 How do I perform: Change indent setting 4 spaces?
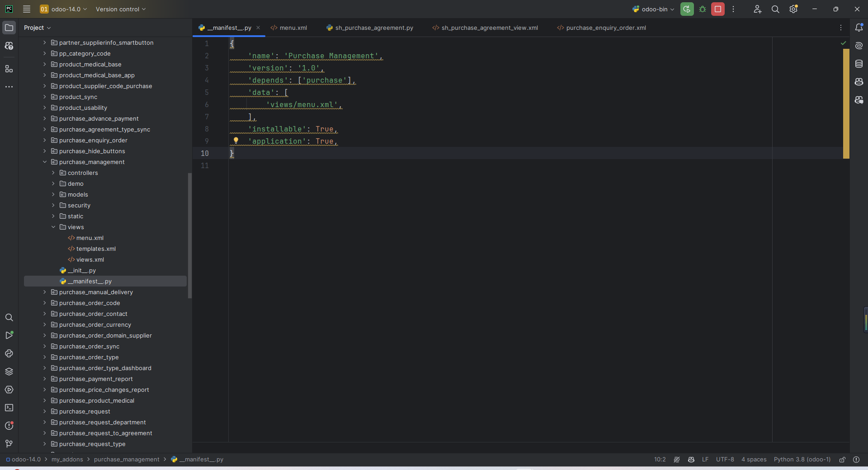(754, 460)
